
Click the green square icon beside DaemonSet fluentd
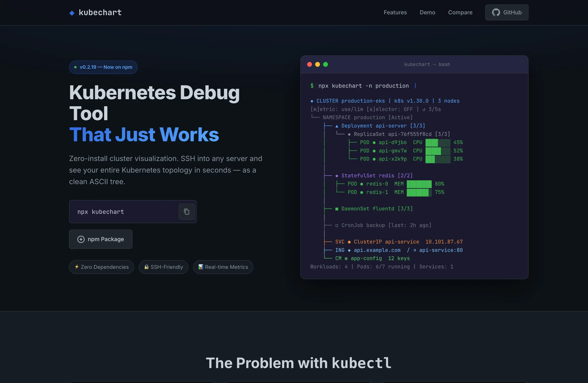336,209
